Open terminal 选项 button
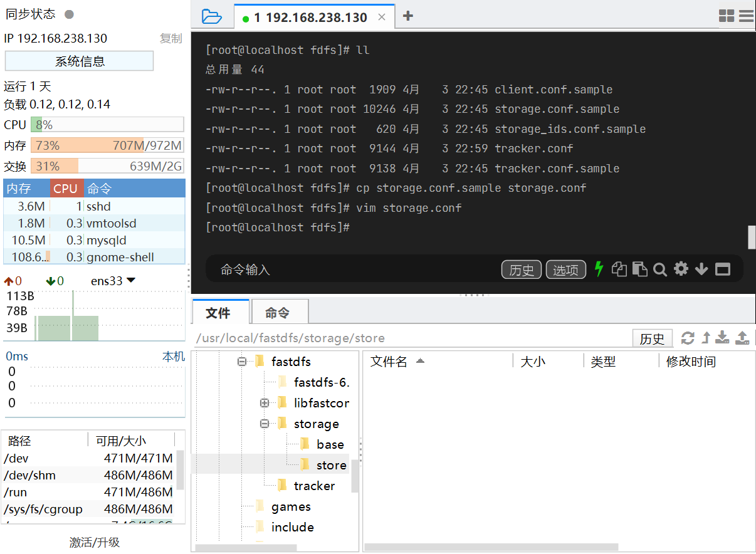 (x=565, y=269)
